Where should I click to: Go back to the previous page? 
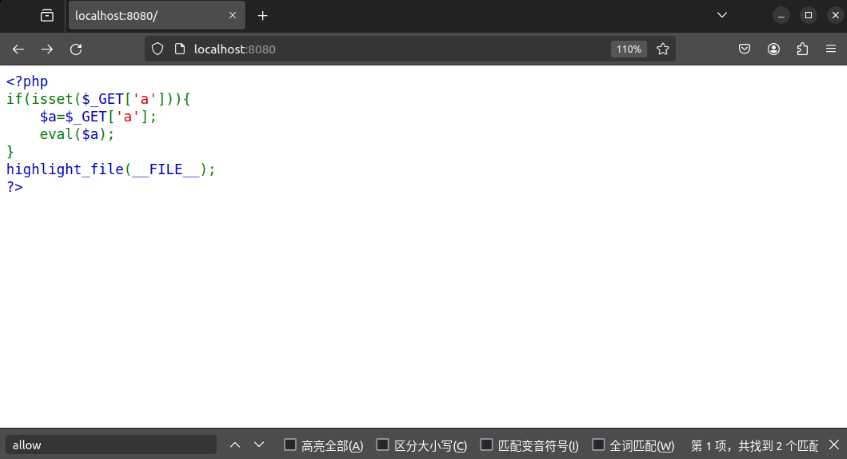click(18, 49)
